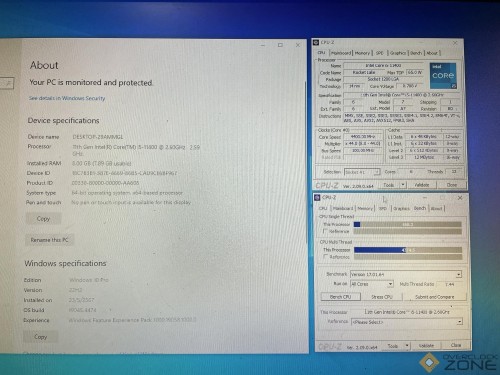Viewport: 500px width, 375px height.
Task: Maximize the About settings window
Action: 280,45
